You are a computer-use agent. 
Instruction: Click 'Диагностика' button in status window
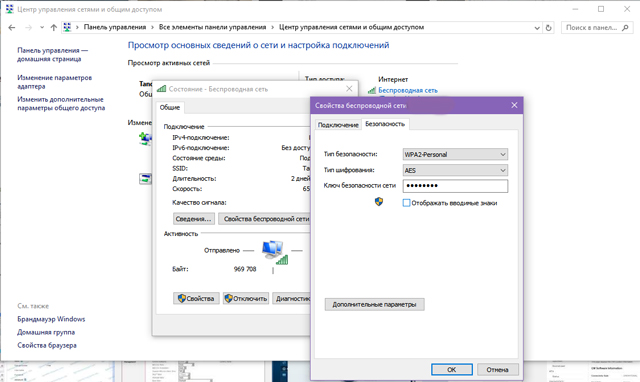[x=291, y=298]
